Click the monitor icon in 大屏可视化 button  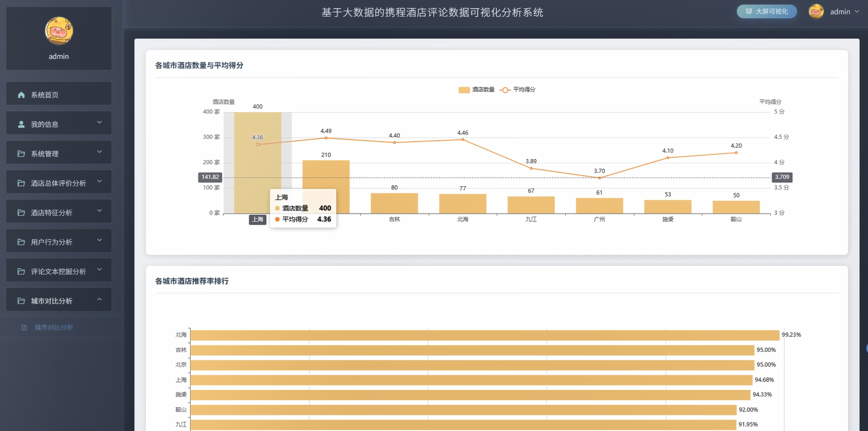point(749,12)
